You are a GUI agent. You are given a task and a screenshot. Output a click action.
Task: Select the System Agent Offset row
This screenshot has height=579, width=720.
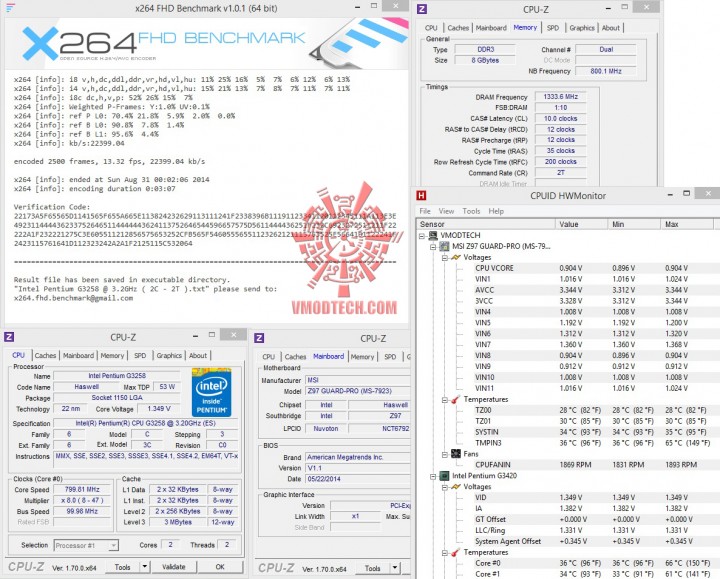[595, 541]
